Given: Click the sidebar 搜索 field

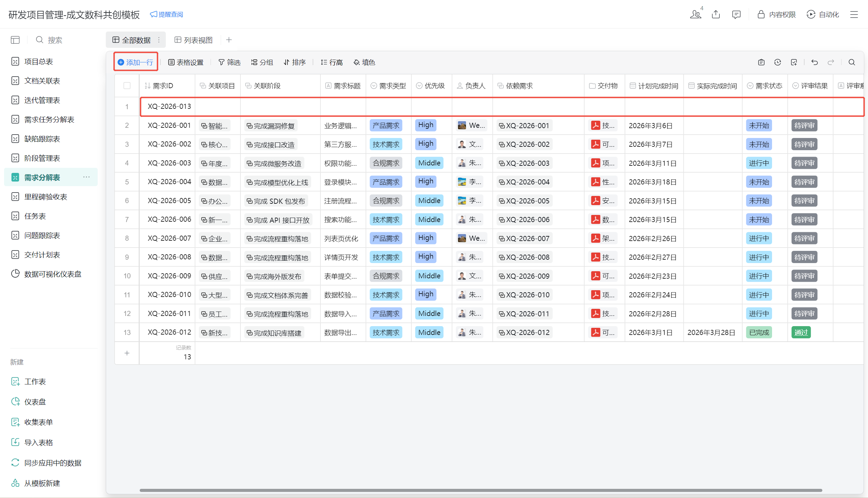Looking at the screenshot, I should (55, 40).
